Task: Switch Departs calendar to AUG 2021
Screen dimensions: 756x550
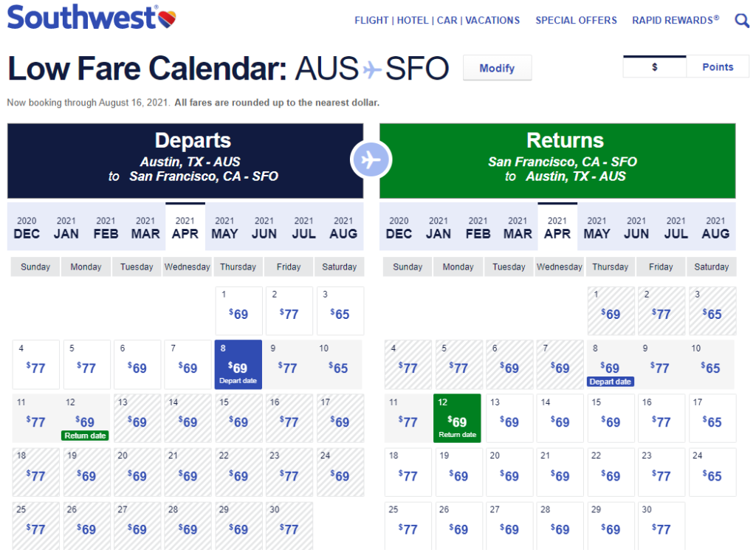Action: (343, 227)
